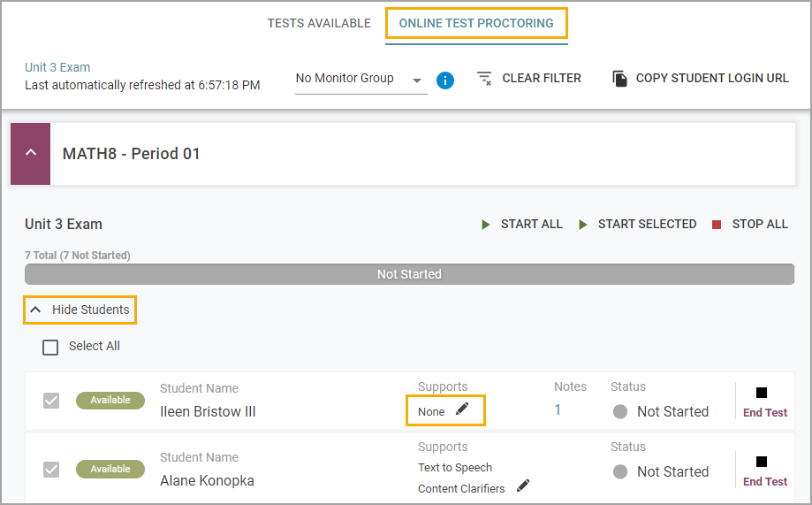
Task: Edit supports pencil for Alane Konopka
Action: pyautogui.click(x=524, y=486)
